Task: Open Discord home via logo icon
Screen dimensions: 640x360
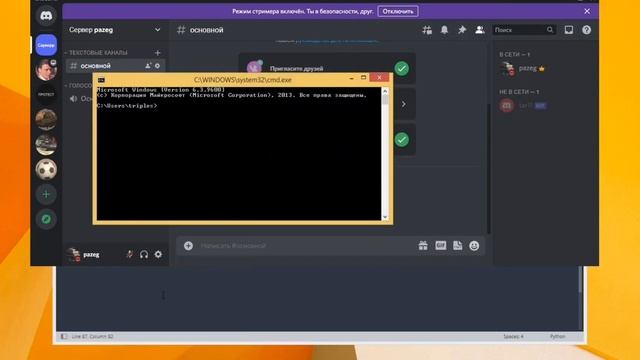Action: coord(46,16)
